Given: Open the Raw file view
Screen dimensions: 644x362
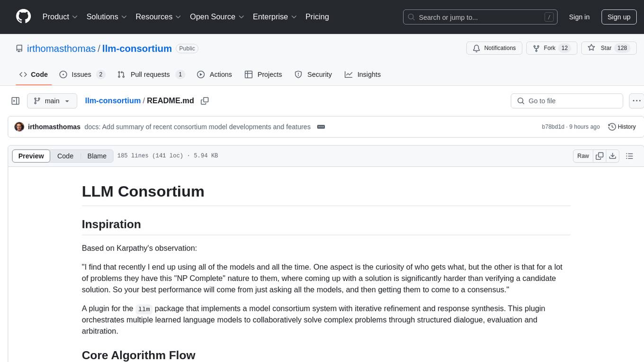Looking at the screenshot, I should click(583, 156).
